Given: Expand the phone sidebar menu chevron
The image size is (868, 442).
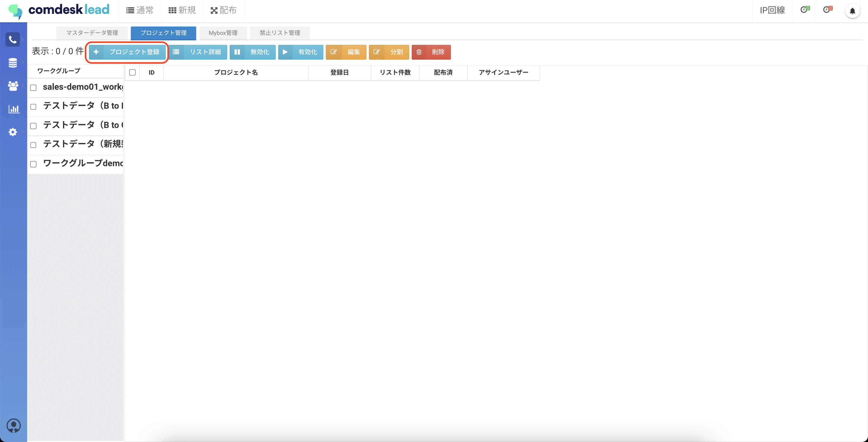Looking at the screenshot, I should tap(23, 39).
